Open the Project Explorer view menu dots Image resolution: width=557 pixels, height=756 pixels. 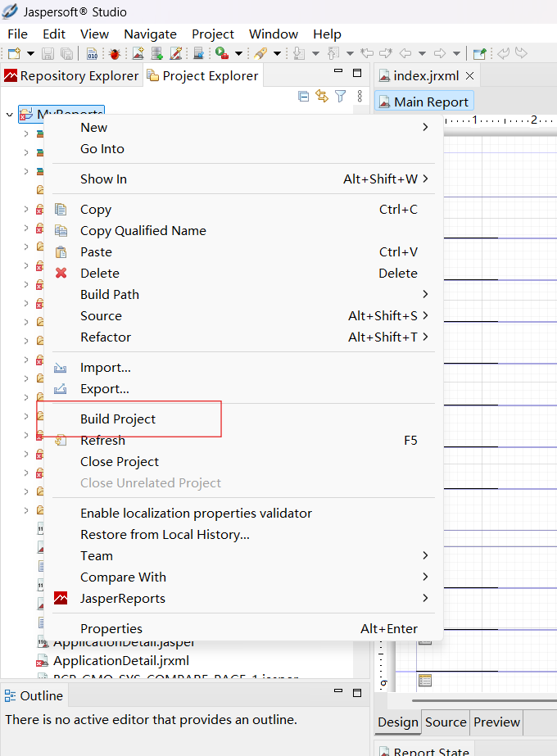point(360,97)
